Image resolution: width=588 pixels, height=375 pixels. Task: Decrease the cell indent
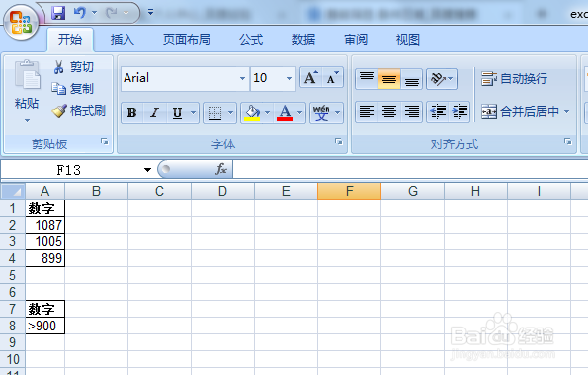438,112
